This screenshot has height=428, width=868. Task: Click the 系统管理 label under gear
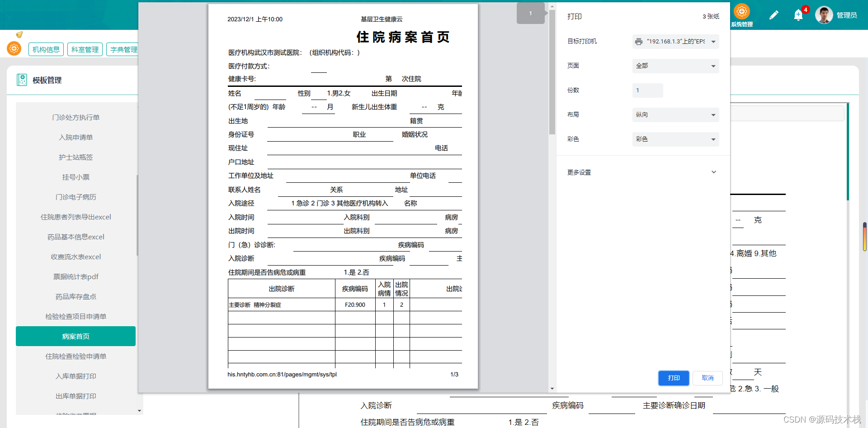[742, 24]
